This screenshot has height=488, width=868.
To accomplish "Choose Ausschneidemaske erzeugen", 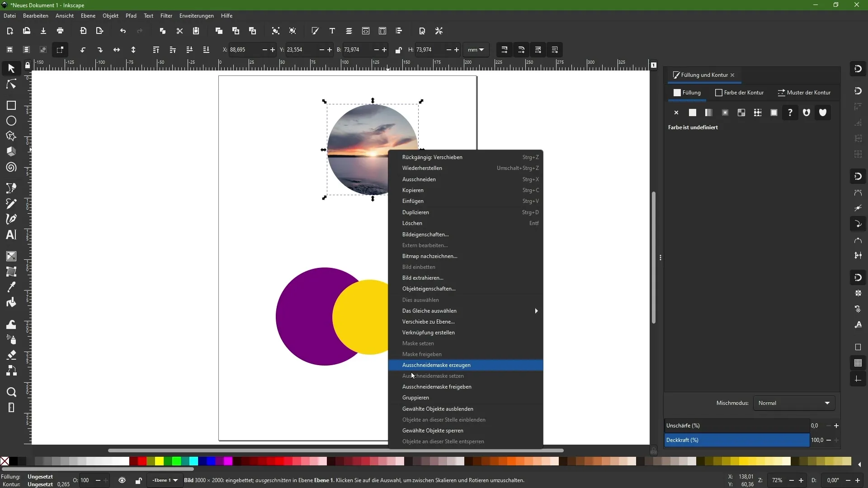I will (x=466, y=365).
